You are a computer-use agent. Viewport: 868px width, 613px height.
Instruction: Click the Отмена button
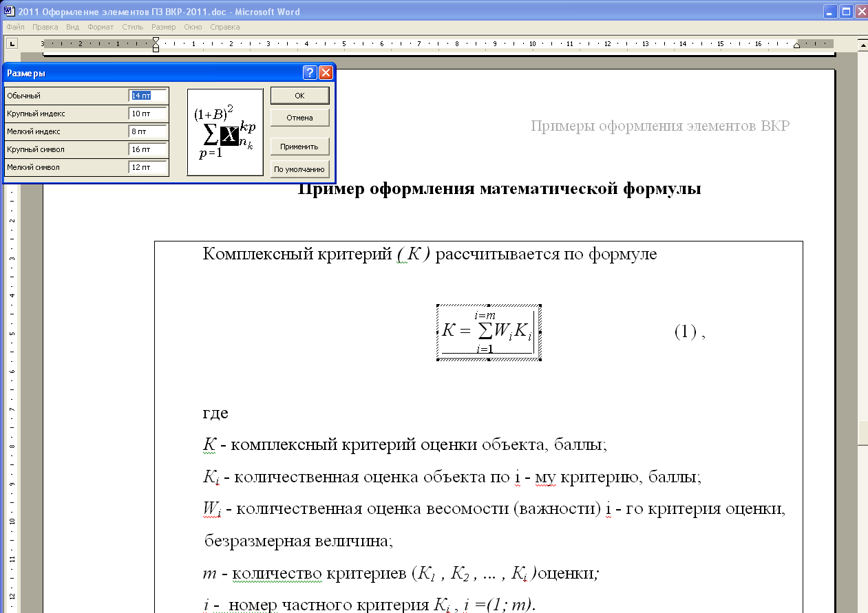(299, 118)
